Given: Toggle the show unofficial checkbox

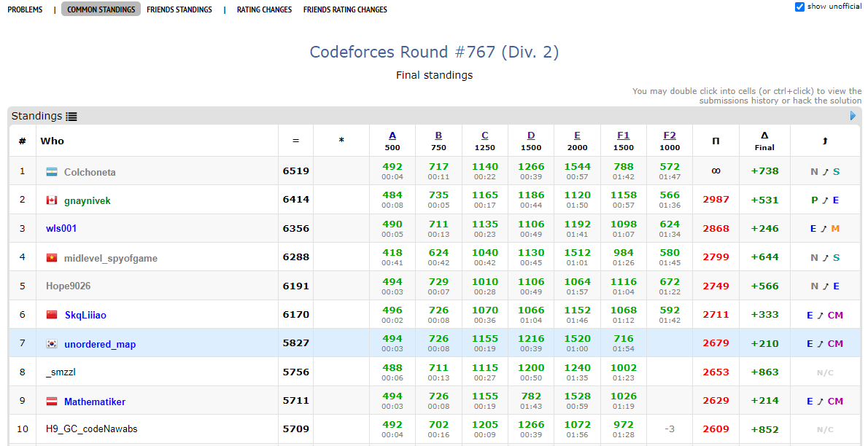Looking at the screenshot, I should [x=799, y=7].
